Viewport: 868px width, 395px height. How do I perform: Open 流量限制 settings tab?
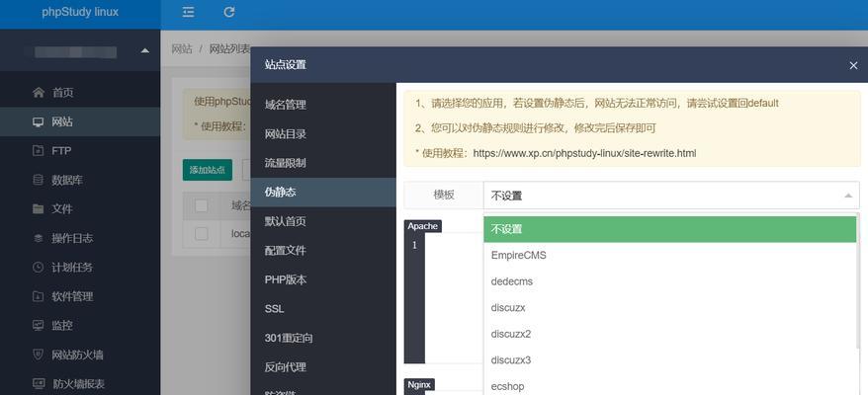[323, 163]
